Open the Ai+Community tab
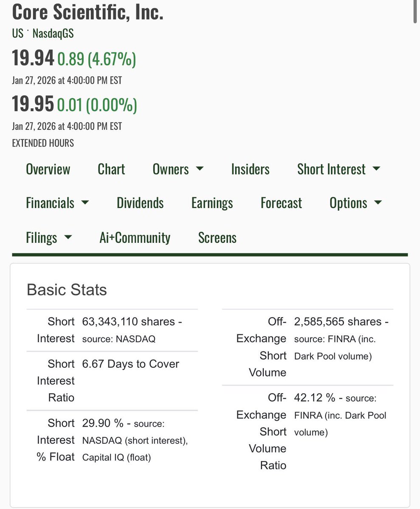 click(x=135, y=238)
